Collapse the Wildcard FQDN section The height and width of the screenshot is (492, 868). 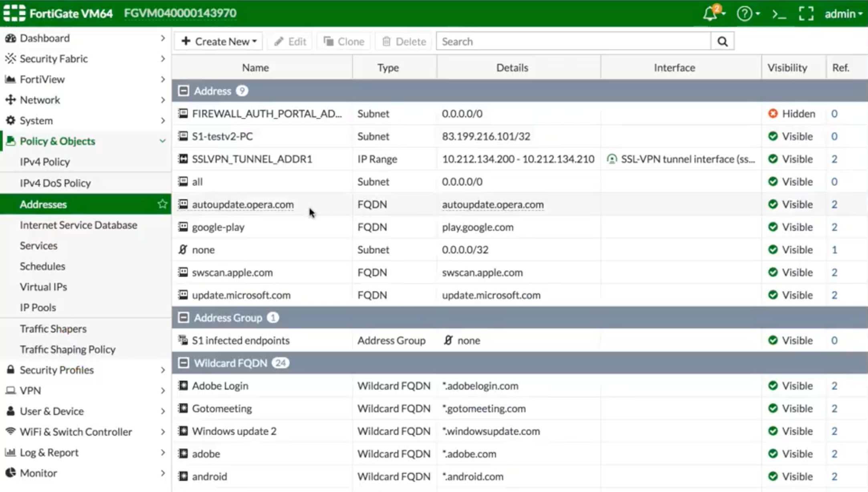(x=184, y=363)
